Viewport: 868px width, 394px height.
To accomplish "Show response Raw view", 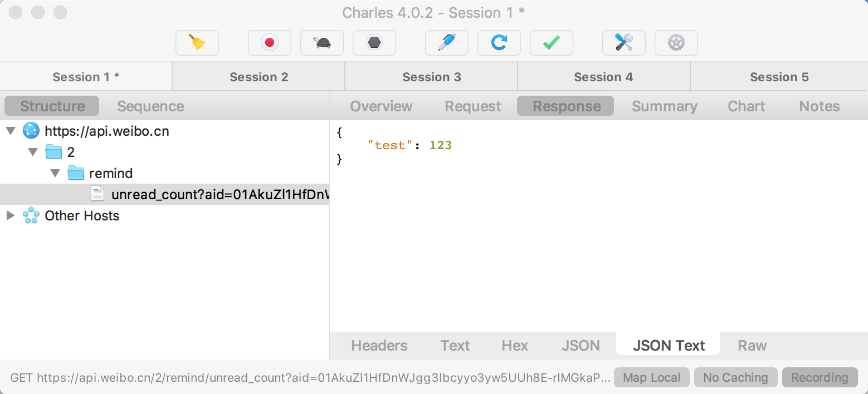I will click(x=752, y=346).
